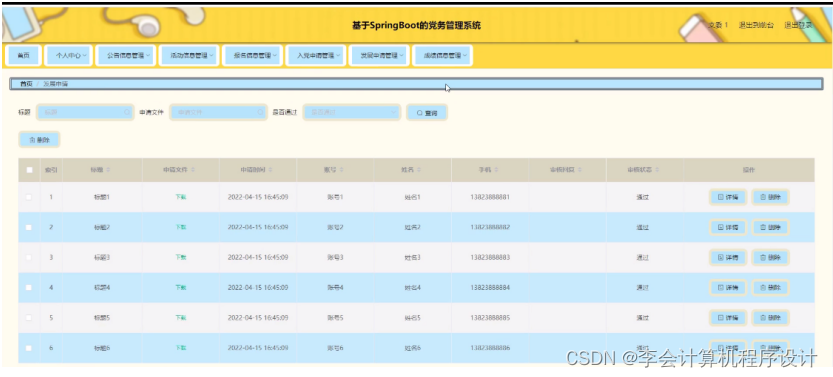Open 详情 for row 标题5
The image size is (833, 377).
(x=728, y=318)
